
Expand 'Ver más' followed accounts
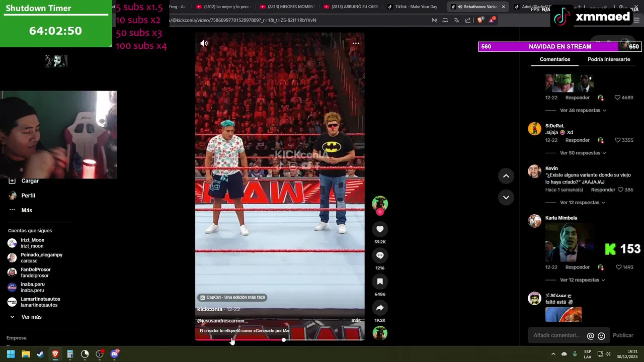[x=31, y=317]
